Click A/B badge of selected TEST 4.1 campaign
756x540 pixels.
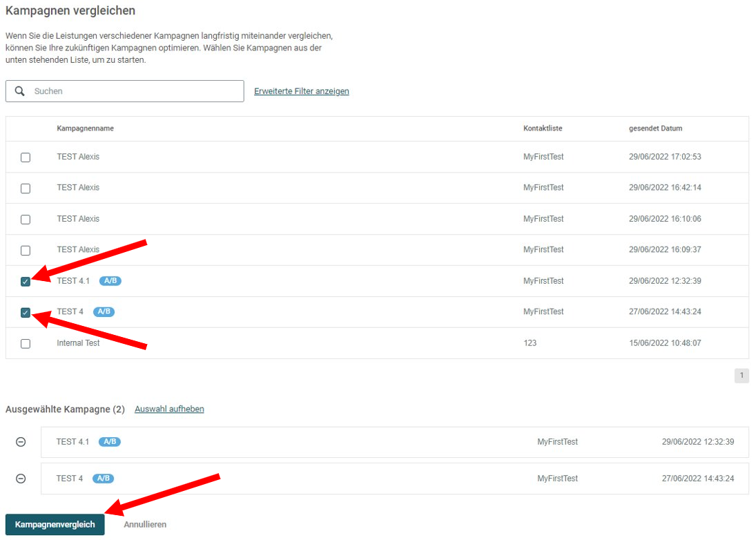[110, 442]
